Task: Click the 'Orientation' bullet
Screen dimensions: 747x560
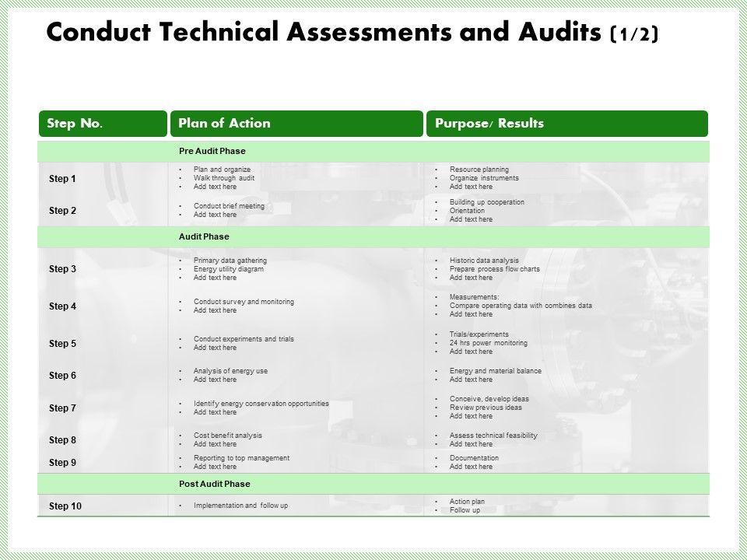Action: 468,211
